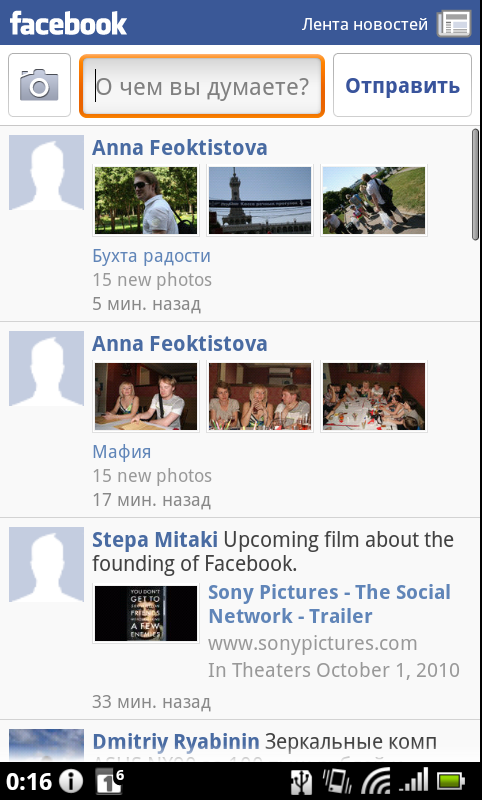
Task: Click the Отправить button
Action: point(402,85)
